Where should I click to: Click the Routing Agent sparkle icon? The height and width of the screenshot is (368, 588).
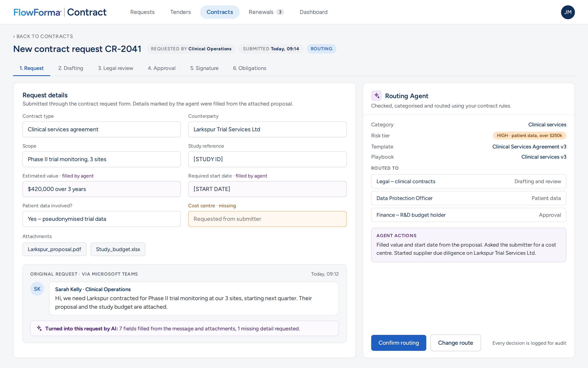(376, 96)
